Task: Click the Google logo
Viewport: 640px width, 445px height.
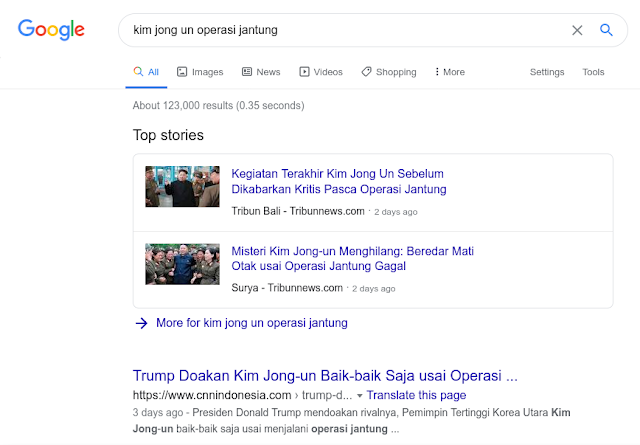Action: [x=51, y=29]
